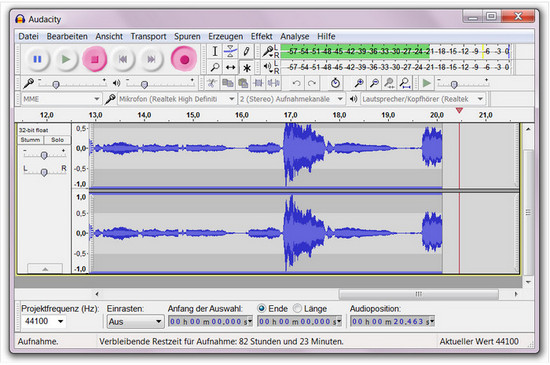This screenshot has height=365, width=550.
Task: Click the playback volume slider
Action: pos(160,84)
